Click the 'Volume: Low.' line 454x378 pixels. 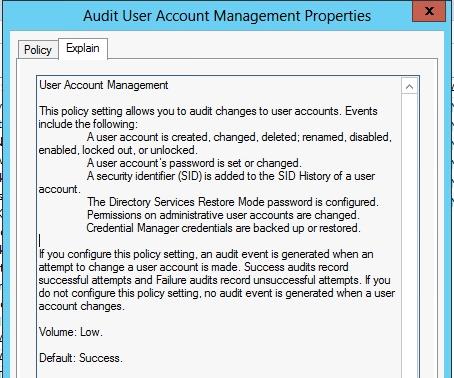pyautogui.click(x=71, y=332)
